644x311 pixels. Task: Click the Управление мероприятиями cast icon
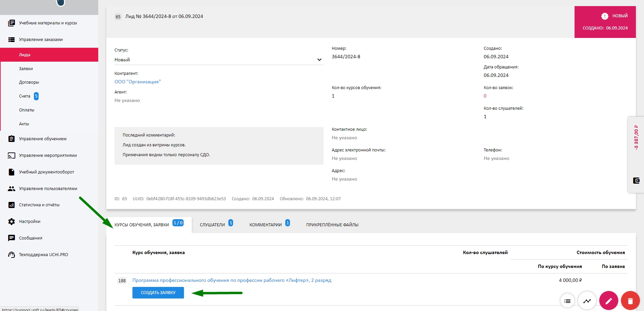(x=12, y=155)
